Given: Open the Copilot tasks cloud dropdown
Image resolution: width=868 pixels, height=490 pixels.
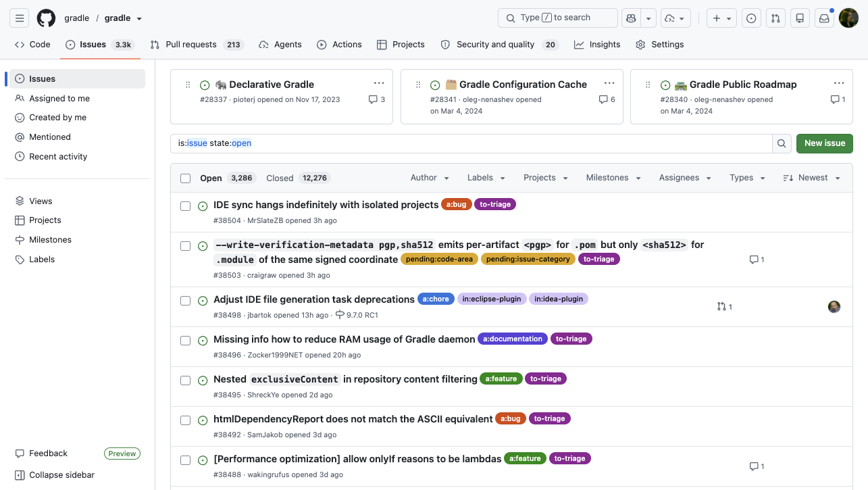Looking at the screenshot, I should [675, 18].
